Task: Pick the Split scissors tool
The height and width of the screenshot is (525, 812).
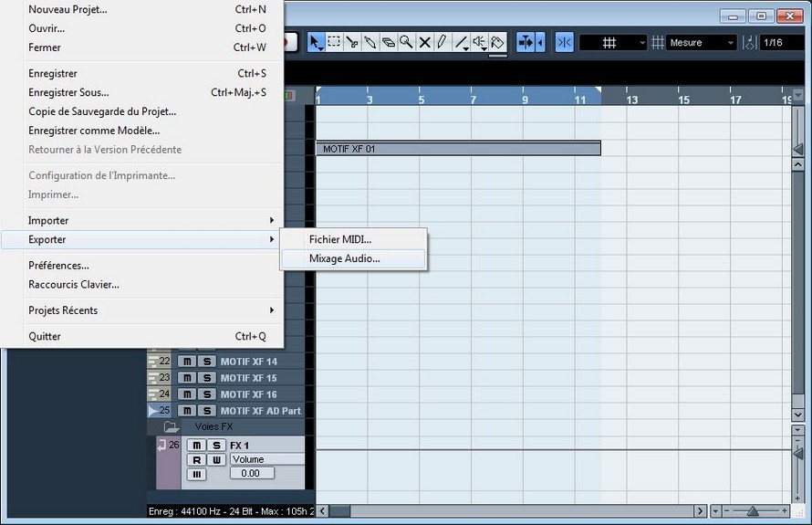Action: pyautogui.click(x=352, y=42)
